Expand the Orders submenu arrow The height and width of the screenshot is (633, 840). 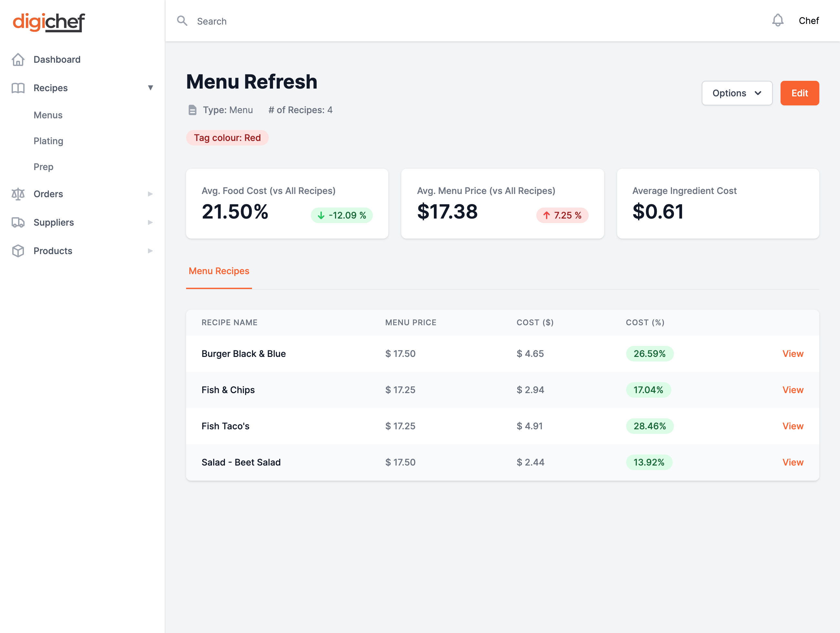(x=150, y=194)
